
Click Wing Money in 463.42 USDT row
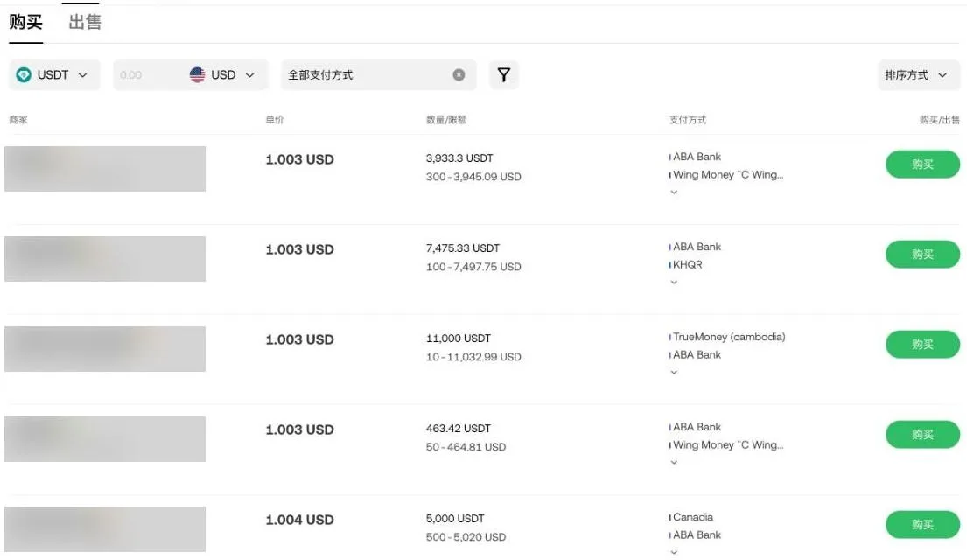(728, 444)
